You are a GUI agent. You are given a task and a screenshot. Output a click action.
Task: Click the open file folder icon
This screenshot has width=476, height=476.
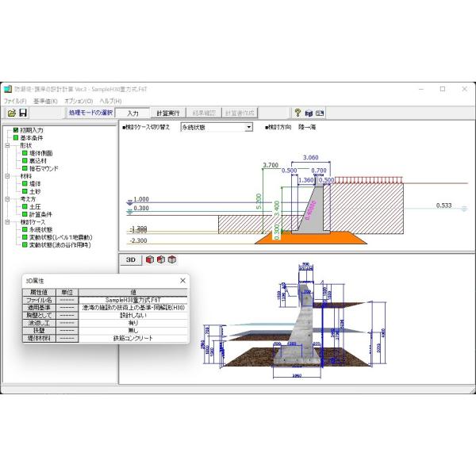(12, 113)
